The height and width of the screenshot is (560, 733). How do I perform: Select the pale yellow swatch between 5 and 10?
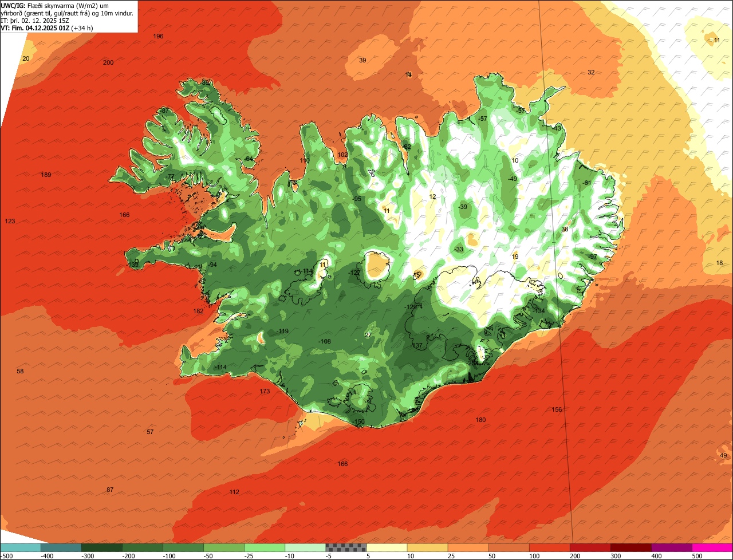(387, 547)
